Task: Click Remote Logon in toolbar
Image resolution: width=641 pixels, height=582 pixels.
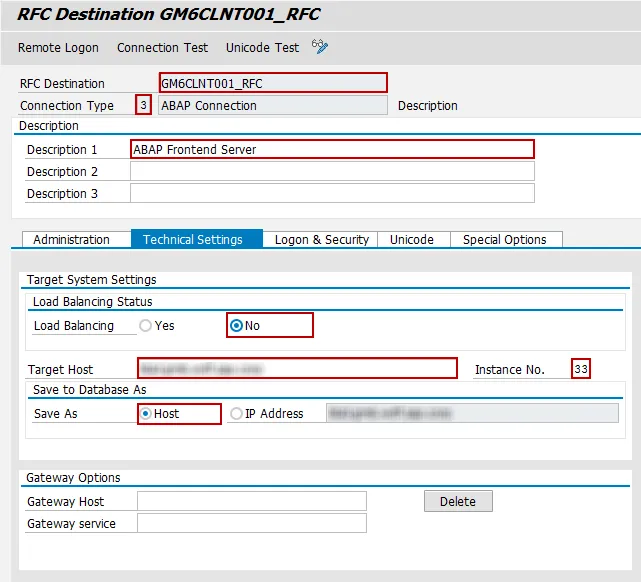Action: (x=58, y=48)
